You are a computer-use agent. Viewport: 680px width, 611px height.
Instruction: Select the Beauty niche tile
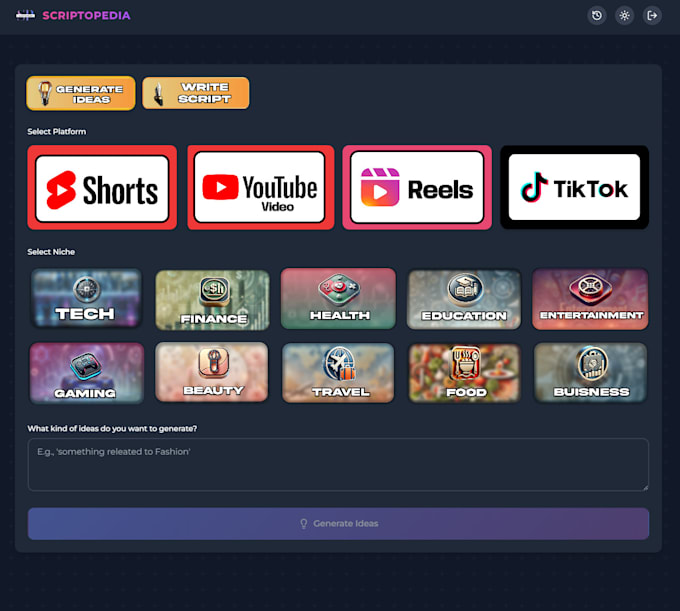pyautogui.click(x=212, y=372)
